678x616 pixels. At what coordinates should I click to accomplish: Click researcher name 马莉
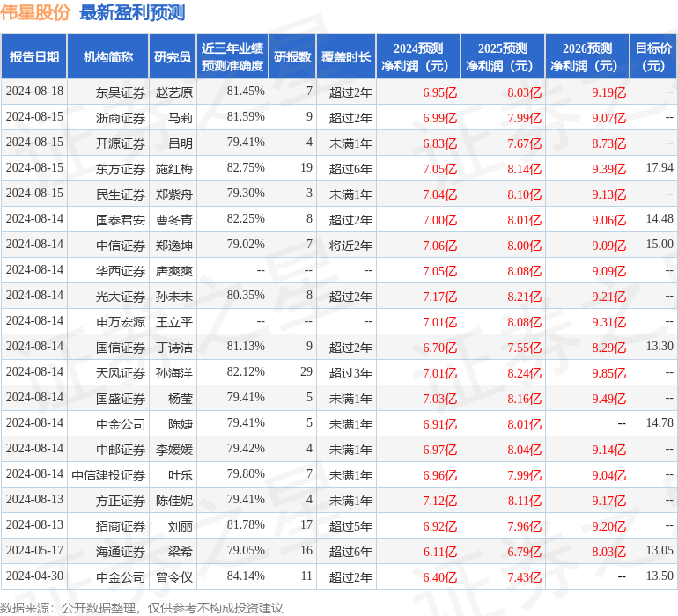181,118
